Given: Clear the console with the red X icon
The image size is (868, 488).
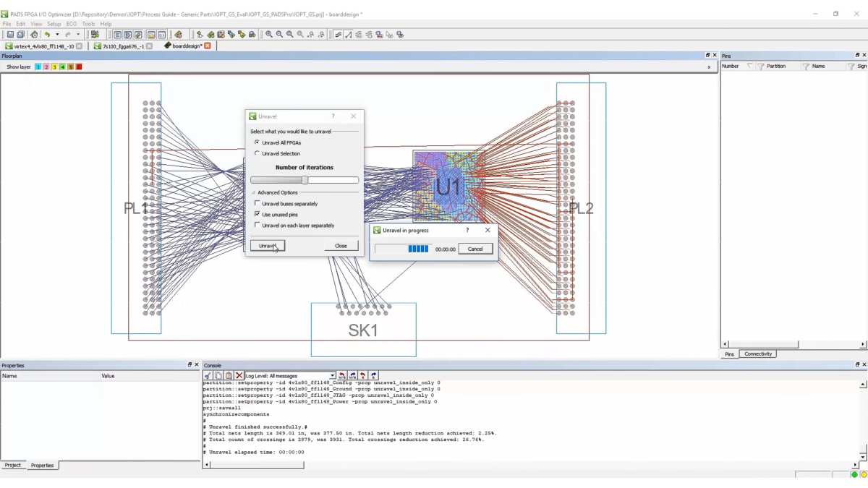Looking at the screenshot, I should coord(239,376).
